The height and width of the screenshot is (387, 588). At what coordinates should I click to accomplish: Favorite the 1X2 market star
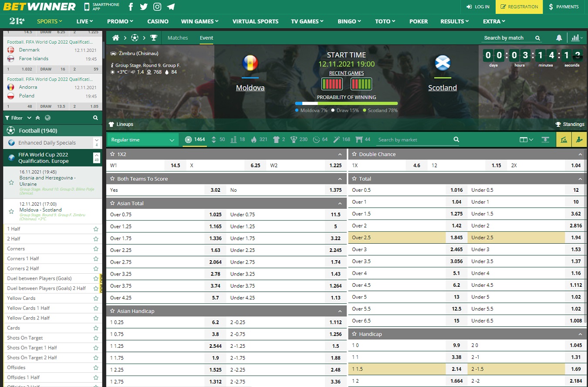[112, 154]
